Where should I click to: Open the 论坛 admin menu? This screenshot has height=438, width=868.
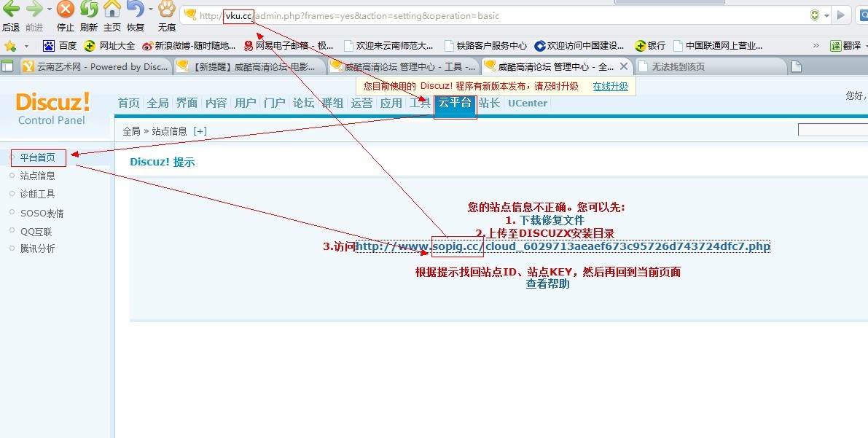303,103
